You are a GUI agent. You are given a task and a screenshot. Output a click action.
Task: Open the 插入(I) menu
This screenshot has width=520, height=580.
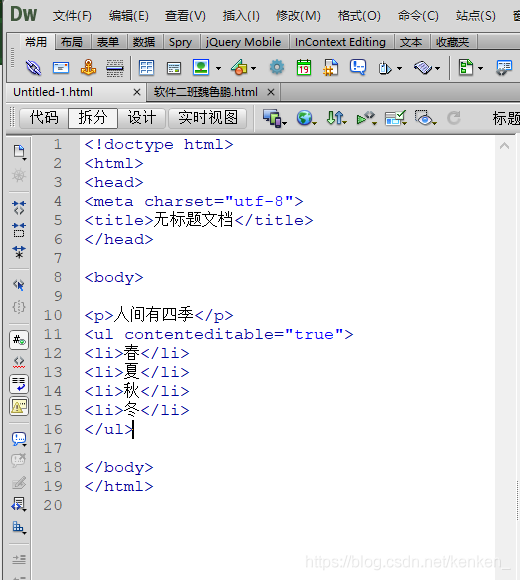[241, 16]
